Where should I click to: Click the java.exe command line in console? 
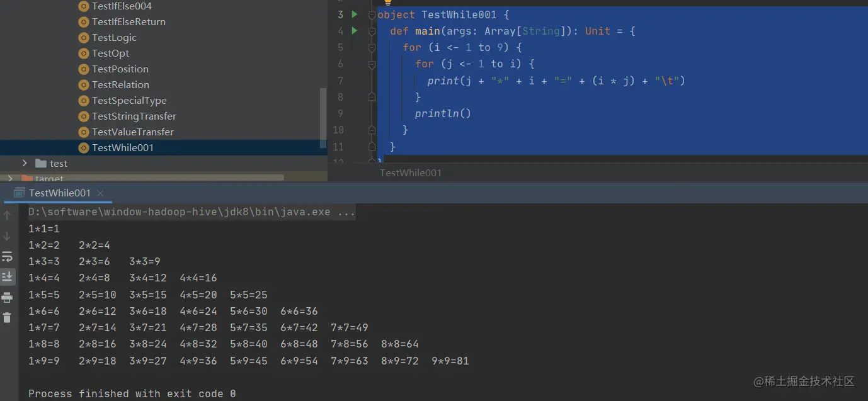coord(191,212)
